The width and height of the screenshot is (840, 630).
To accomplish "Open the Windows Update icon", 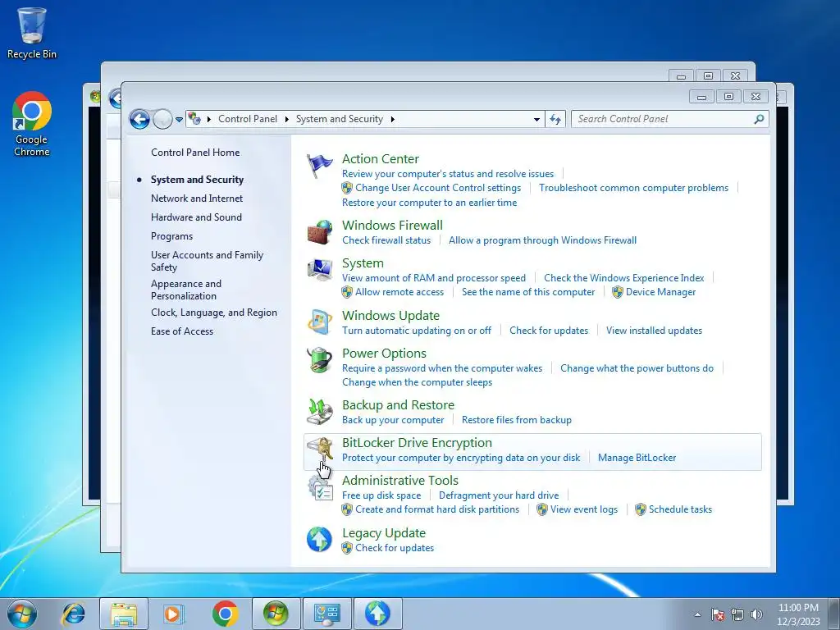I will point(320,322).
